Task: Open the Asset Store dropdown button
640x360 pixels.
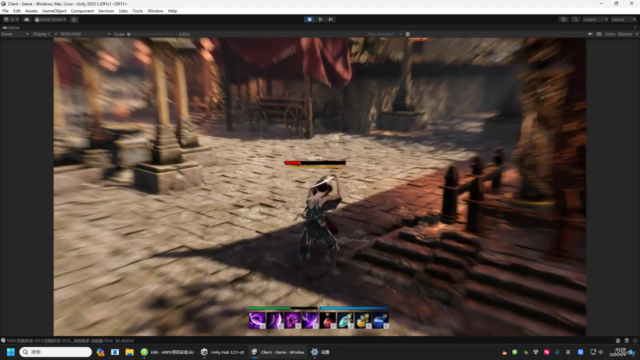Action: 51,19
